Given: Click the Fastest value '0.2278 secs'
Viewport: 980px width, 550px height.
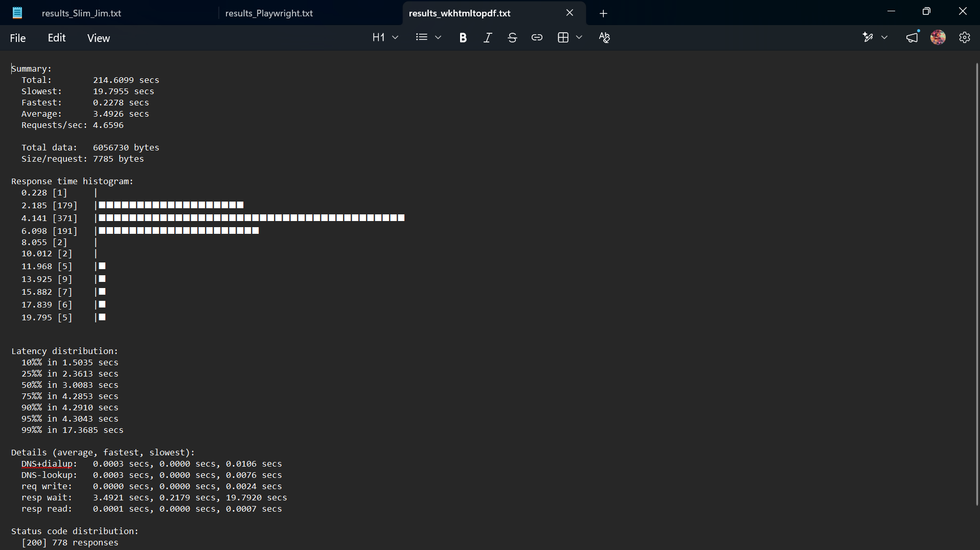Looking at the screenshot, I should tap(121, 102).
